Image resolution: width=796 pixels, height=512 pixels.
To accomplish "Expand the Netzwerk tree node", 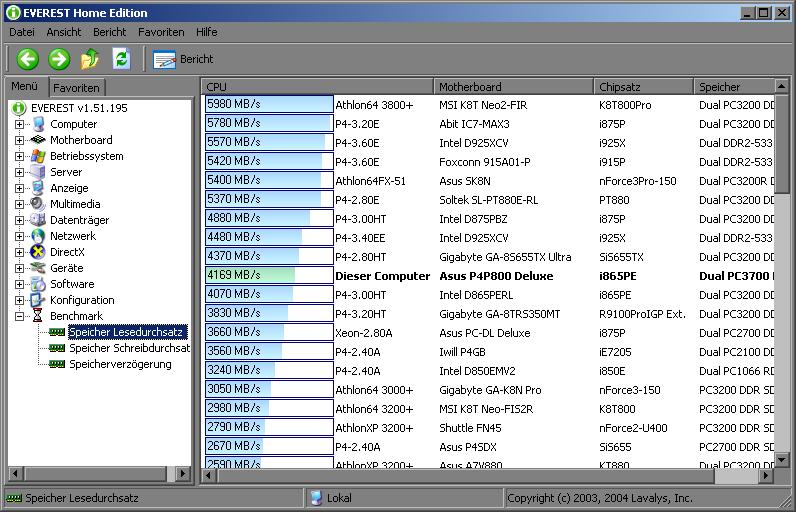I will pyautogui.click(x=19, y=236).
